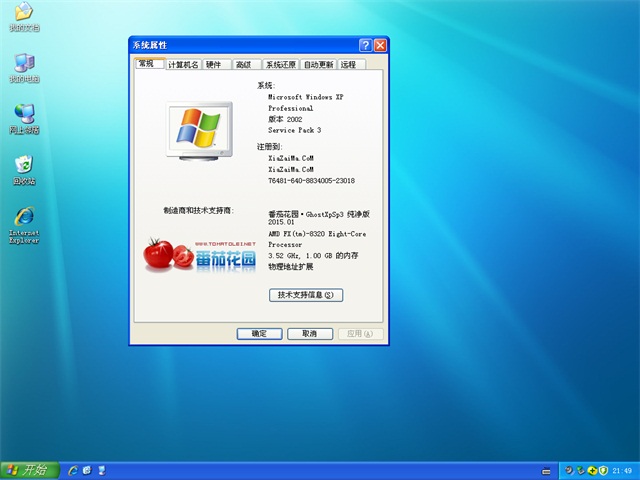Open the 我的文档 desktop icon
This screenshot has height=480, width=640.
point(23,13)
